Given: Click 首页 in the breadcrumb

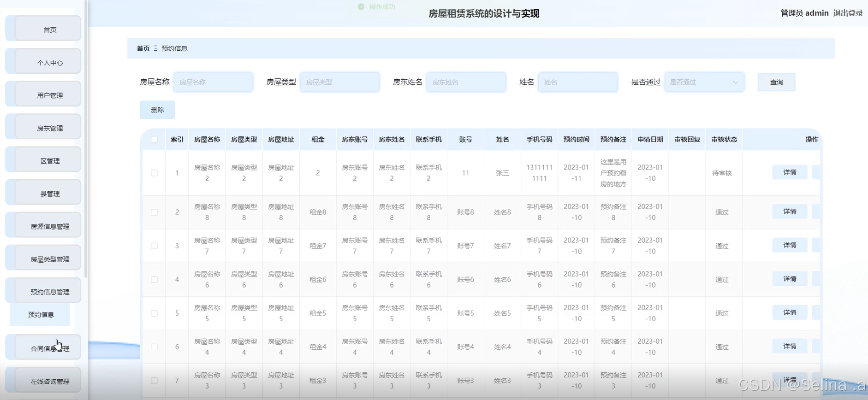Looking at the screenshot, I should coord(143,48).
